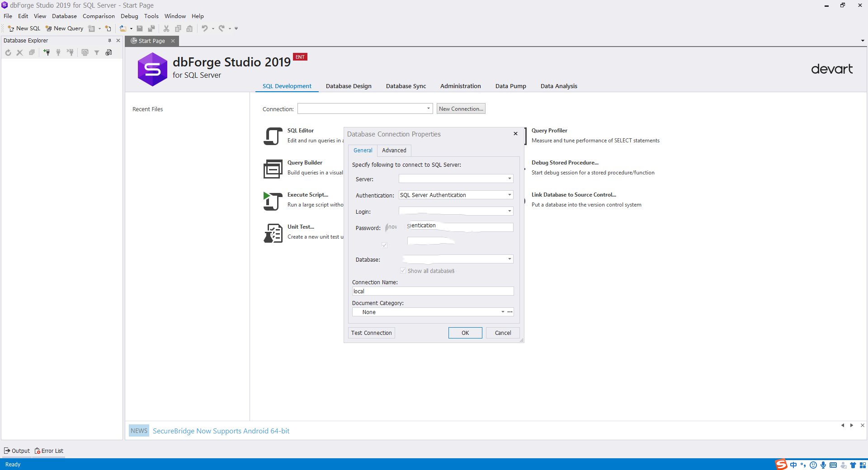Viewport: 868px width, 470px height.
Task: Click the Copy icon in the toolbar
Action: [x=178, y=28]
